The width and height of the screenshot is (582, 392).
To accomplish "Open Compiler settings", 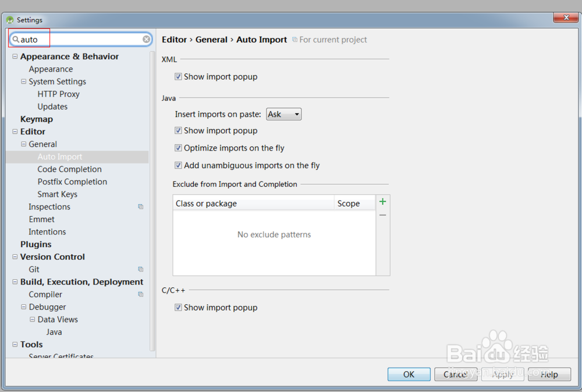I will click(x=45, y=294).
